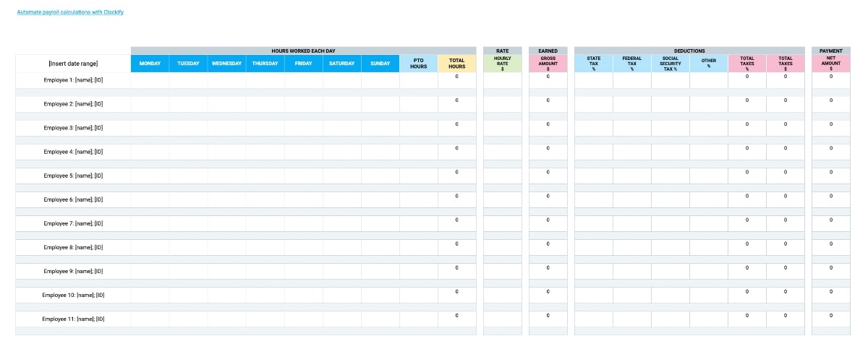The width and height of the screenshot is (868, 349).
Task: Click the EARNED section heading
Action: pyautogui.click(x=548, y=51)
